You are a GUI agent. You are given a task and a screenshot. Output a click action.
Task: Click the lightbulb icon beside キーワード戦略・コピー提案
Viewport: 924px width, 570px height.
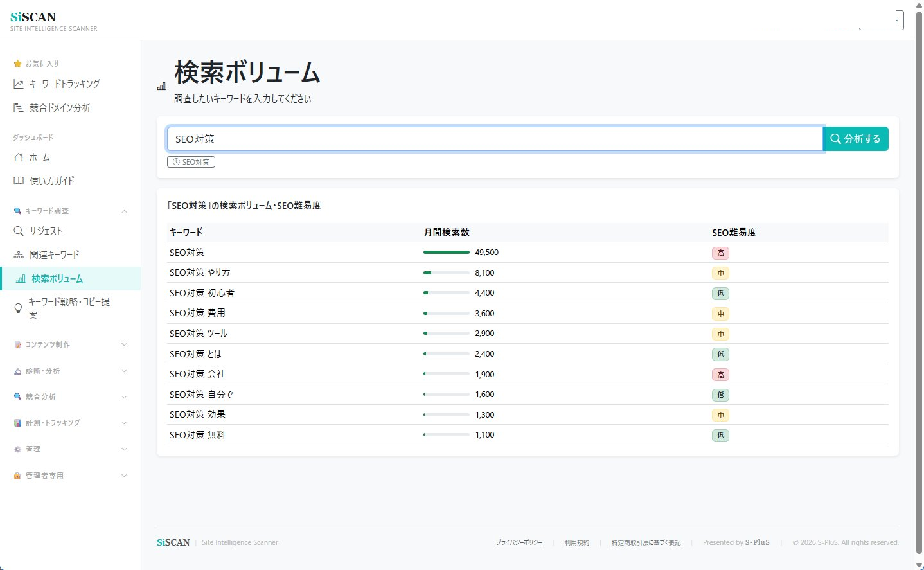pyautogui.click(x=18, y=308)
